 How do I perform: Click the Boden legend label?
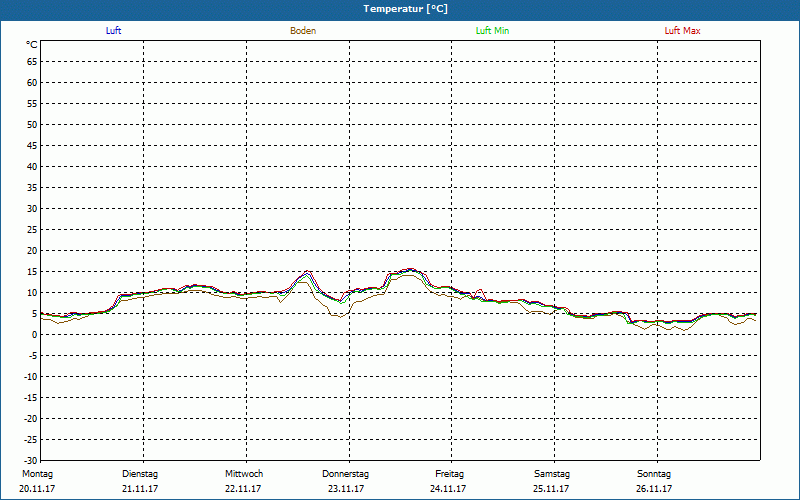[x=303, y=31]
